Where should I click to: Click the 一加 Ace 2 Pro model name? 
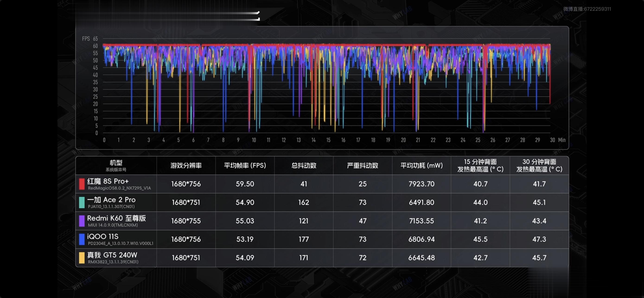click(111, 200)
